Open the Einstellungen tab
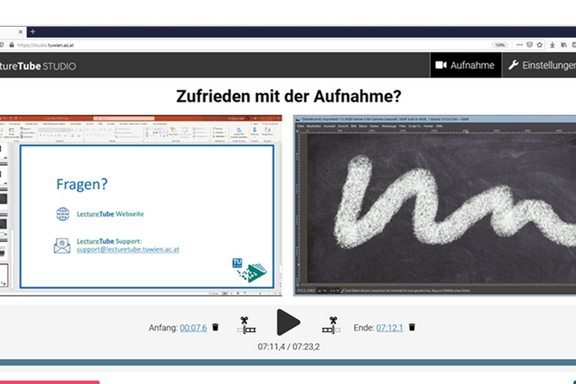This screenshot has width=576, height=384. pyautogui.click(x=539, y=65)
